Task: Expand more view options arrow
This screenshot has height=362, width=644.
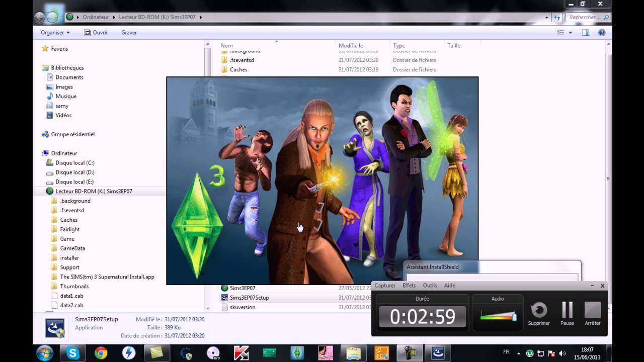Action: 570,33
